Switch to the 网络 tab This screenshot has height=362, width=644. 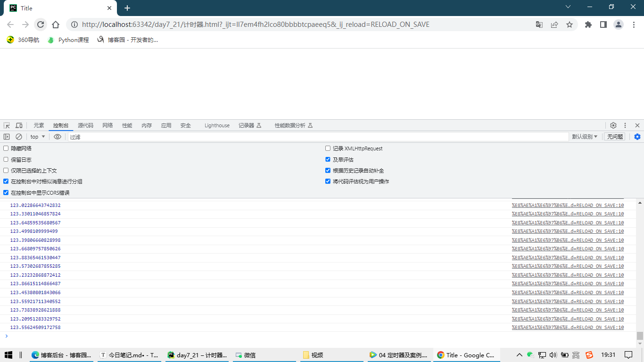coord(107,125)
